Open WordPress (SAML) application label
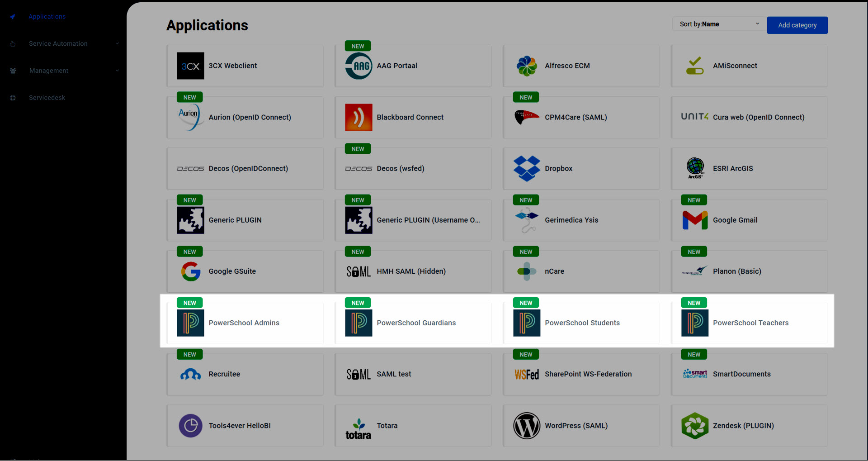The width and height of the screenshot is (868, 461). pos(576,426)
